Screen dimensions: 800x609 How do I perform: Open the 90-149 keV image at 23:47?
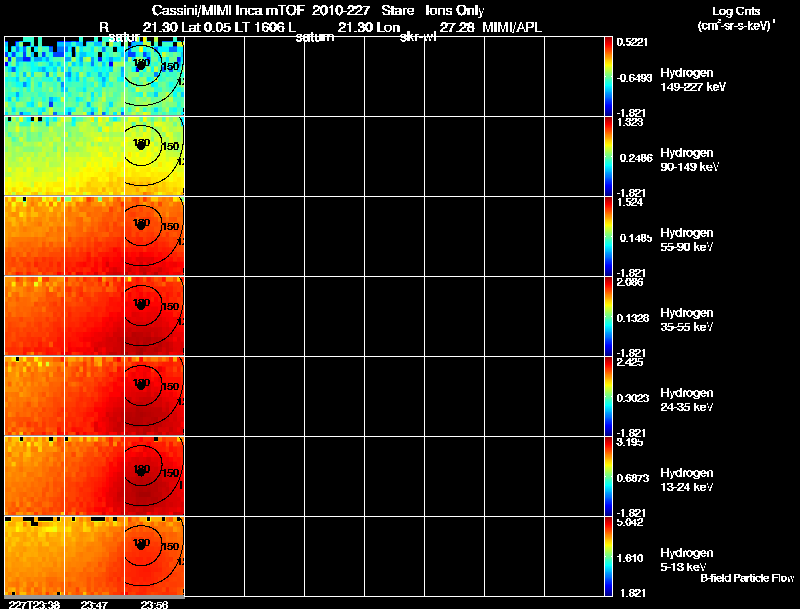pyautogui.click(x=94, y=156)
